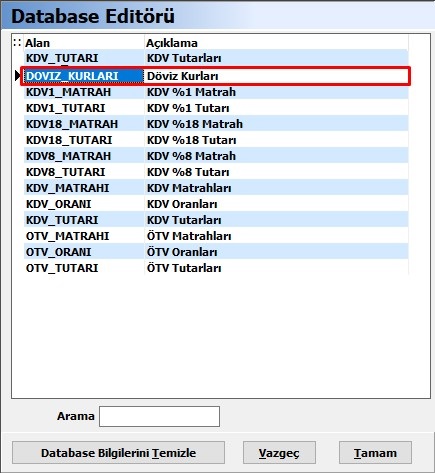The image size is (435, 473).
Task: Focus the Arama search field
Action: 159,416
